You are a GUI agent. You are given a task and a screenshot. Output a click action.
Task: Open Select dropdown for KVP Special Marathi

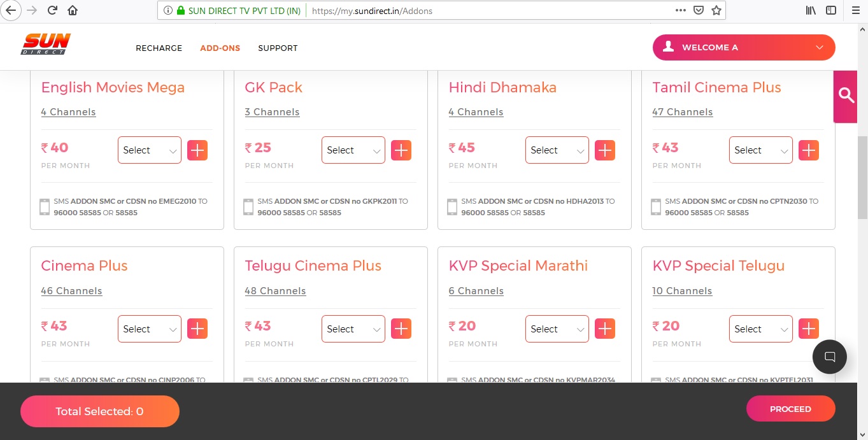tap(557, 329)
